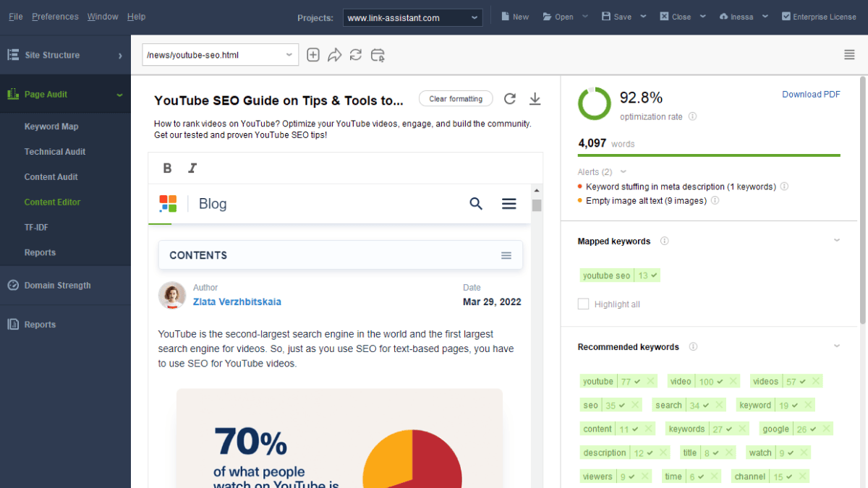This screenshot has height=488, width=868.
Task: Click the content editor vertical scrollbar thumb
Action: click(x=537, y=205)
